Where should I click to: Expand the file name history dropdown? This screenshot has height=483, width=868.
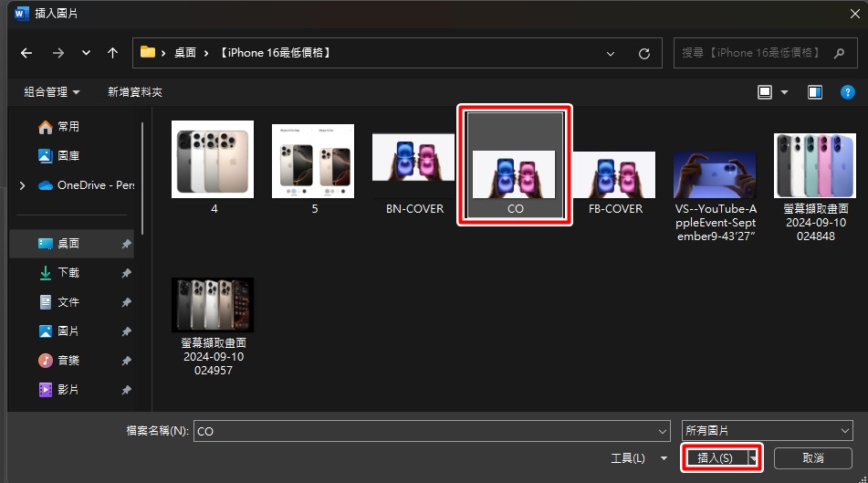coord(662,431)
